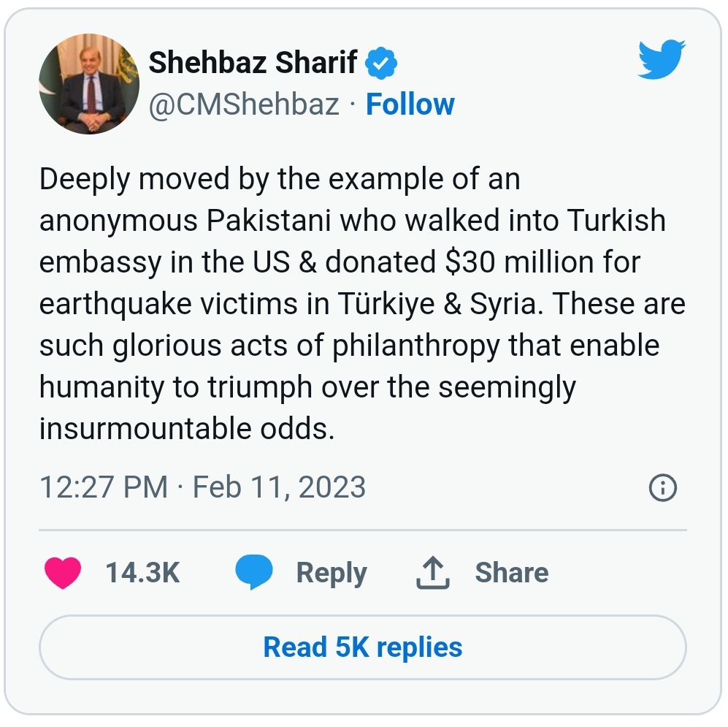
Task: Click the Feb 11, 2023 date
Action: [279, 487]
